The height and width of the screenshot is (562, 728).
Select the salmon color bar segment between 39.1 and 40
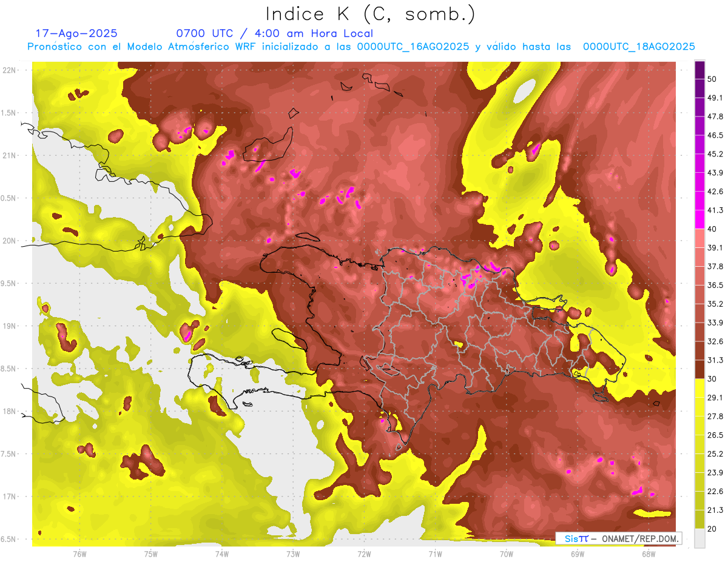[699, 238]
